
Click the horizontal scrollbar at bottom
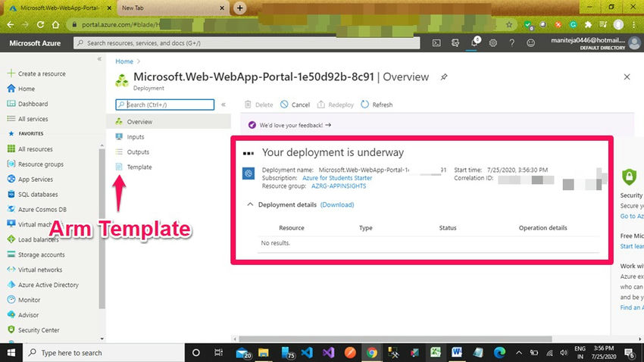(x=395, y=339)
